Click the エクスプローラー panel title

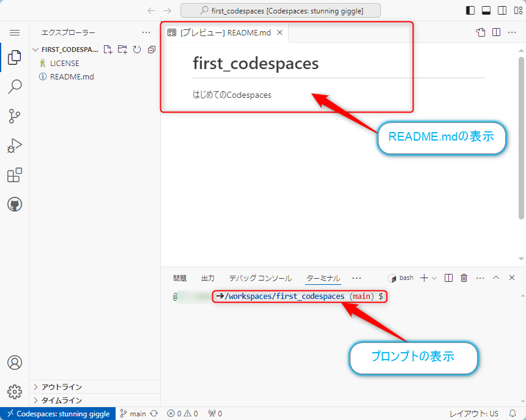68,32
